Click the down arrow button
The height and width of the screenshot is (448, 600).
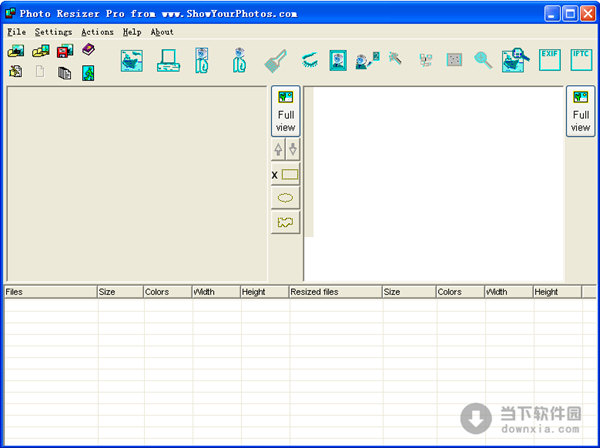coord(293,149)
